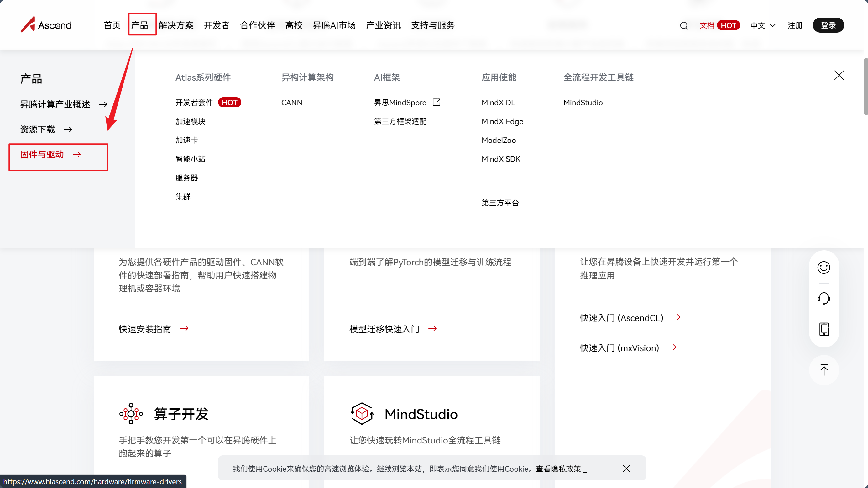Select 智能小站 under Atlas系列硬件
Screen dimensions: 868x488
tap(191, 159)
